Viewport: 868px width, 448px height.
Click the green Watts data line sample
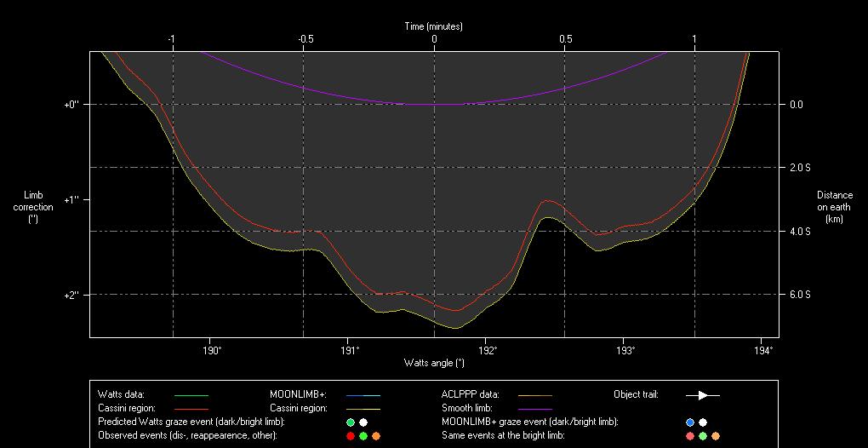tap(191, 395)
